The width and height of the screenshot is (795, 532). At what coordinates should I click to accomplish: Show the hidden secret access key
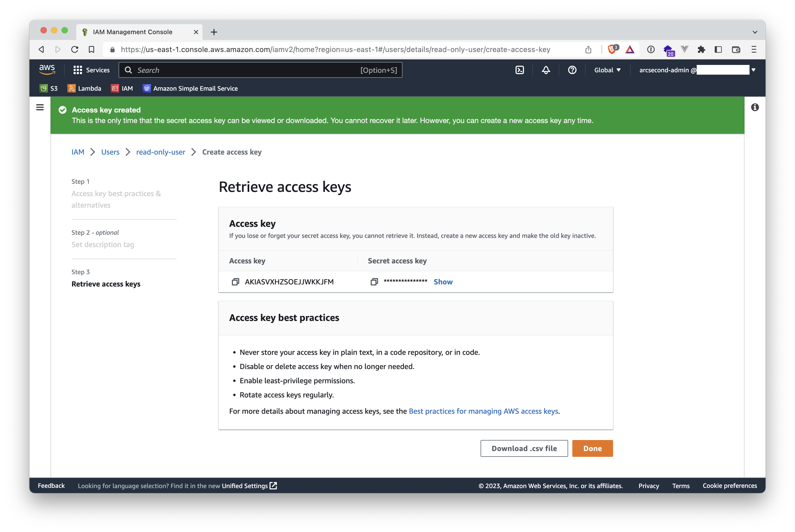click(x=442, y=282)
